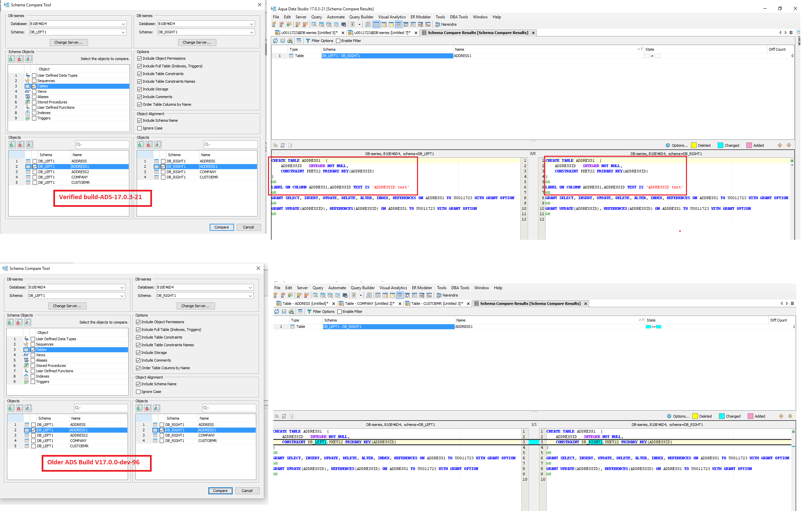
Task: Toggle Include Object Permissions in the upper dialog
Action: point(139,58)
